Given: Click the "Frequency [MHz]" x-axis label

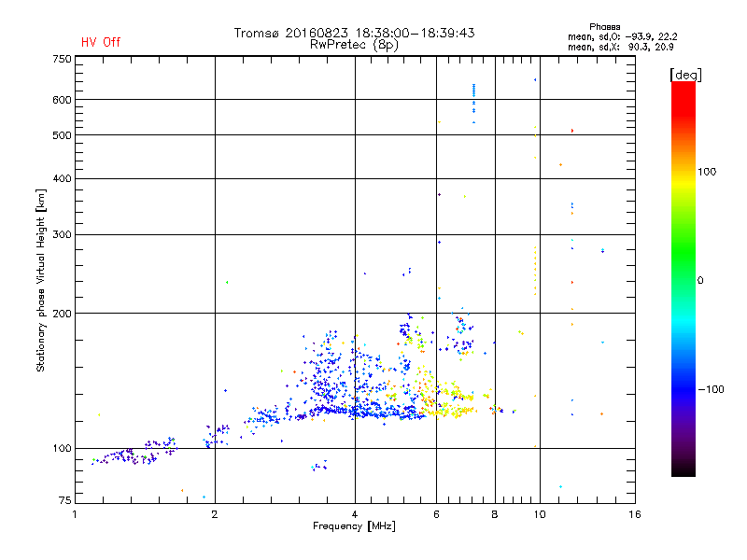Looking at the screenshot, I should tap(354, 526).
